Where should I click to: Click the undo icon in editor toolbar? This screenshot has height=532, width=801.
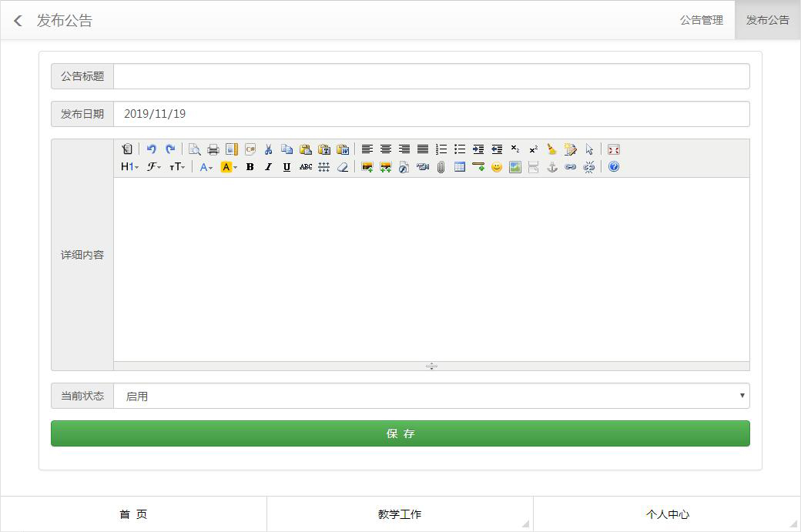point(152,149)
